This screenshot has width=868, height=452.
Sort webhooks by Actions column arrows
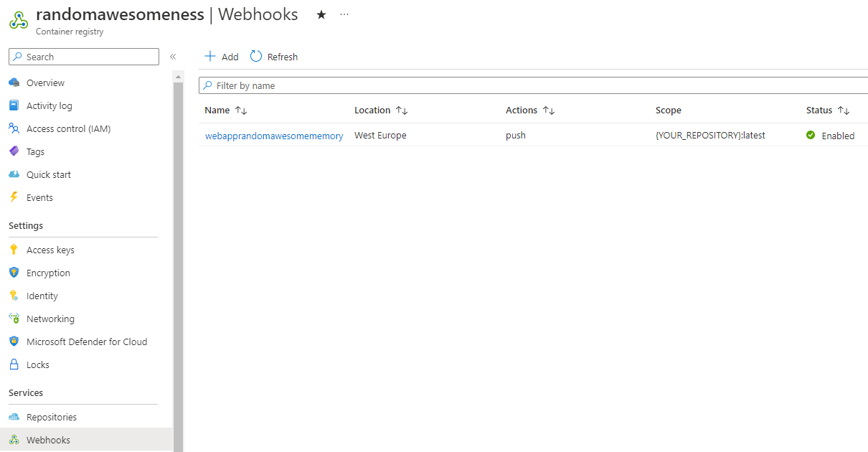tap(549, 110)
